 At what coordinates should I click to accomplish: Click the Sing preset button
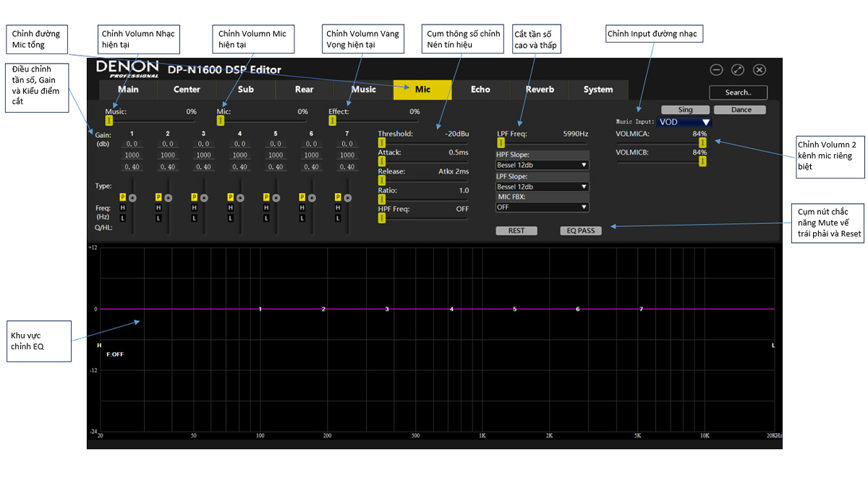coord(685,110)
